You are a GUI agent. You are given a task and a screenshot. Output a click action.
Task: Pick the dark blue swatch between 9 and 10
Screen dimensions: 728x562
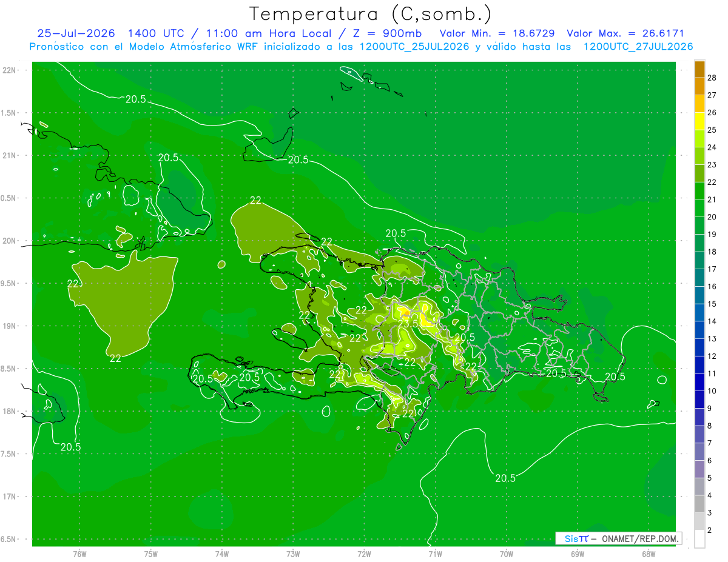(x=699, y=400)
